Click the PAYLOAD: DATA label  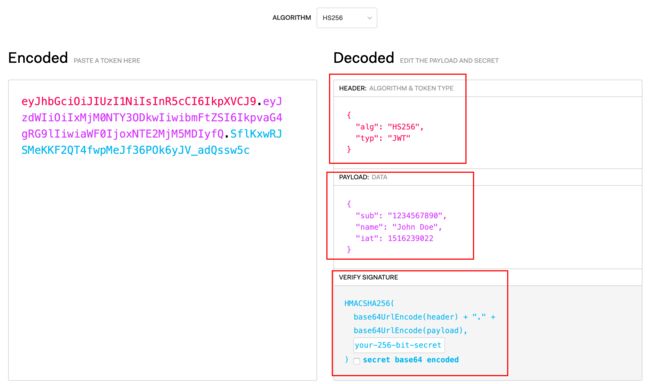click(x=363, y=177)
